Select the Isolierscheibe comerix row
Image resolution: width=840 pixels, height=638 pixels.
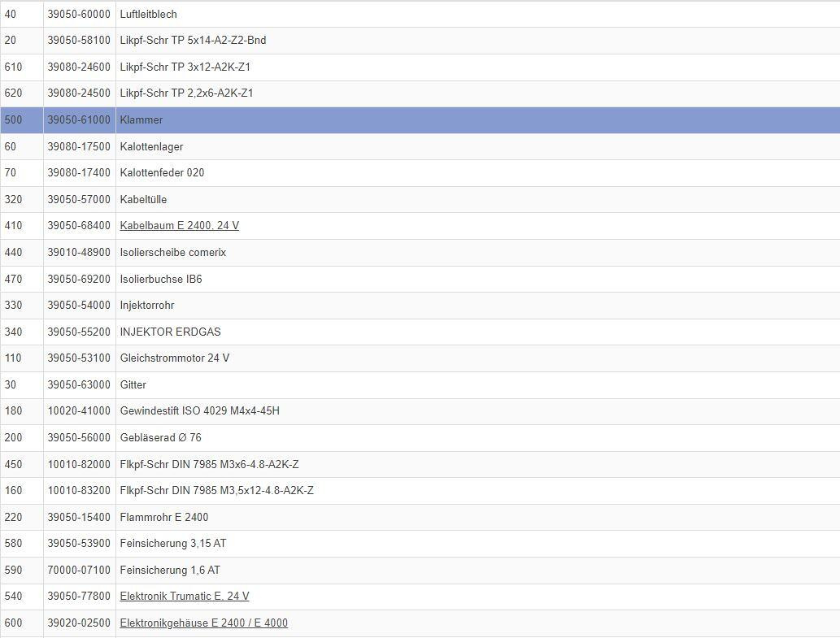(172, 253)
